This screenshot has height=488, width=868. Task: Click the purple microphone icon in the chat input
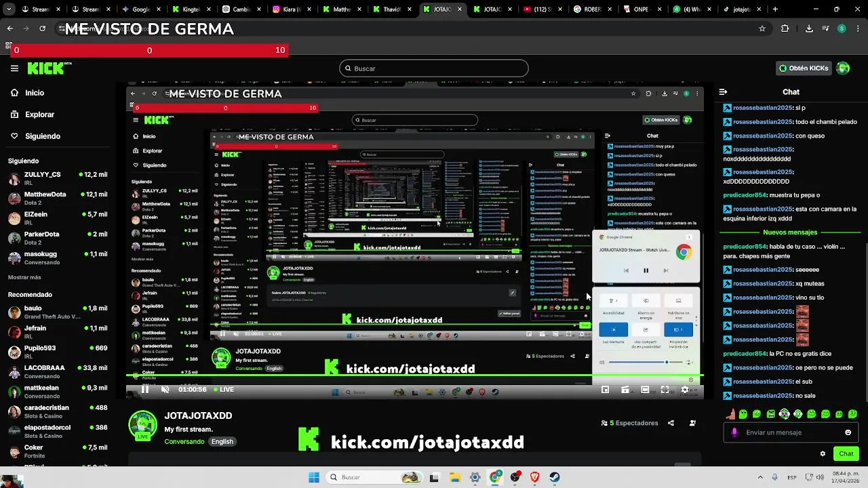[x=734, y=432]
